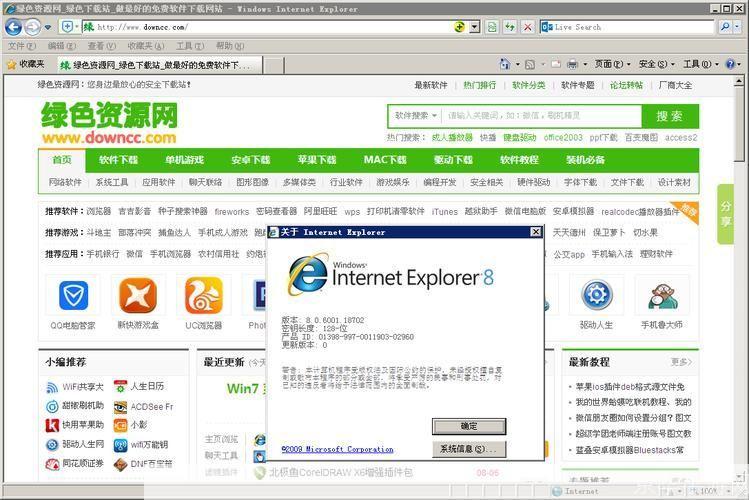Click the wifi万能钥 icon in 小编推荐
This screenshot has height=500, width=749.
coord(120,445)
